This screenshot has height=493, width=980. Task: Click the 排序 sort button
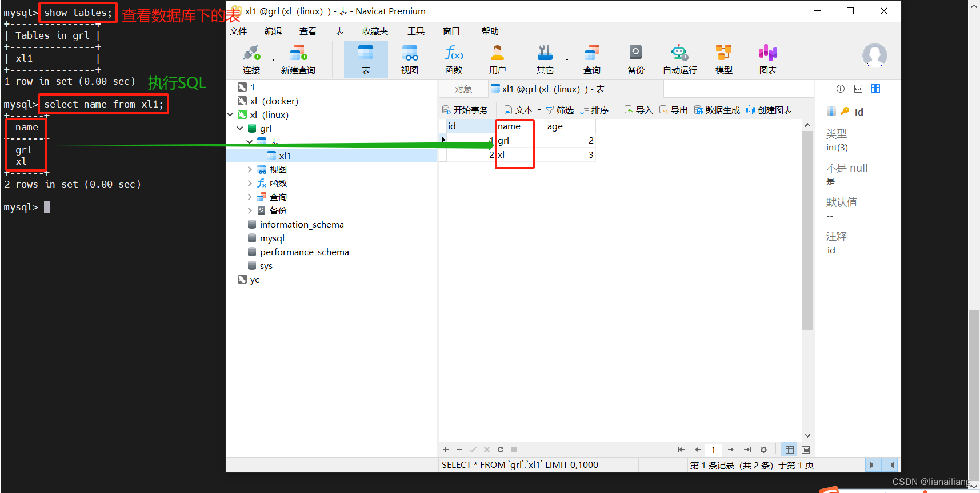[594, 110]
